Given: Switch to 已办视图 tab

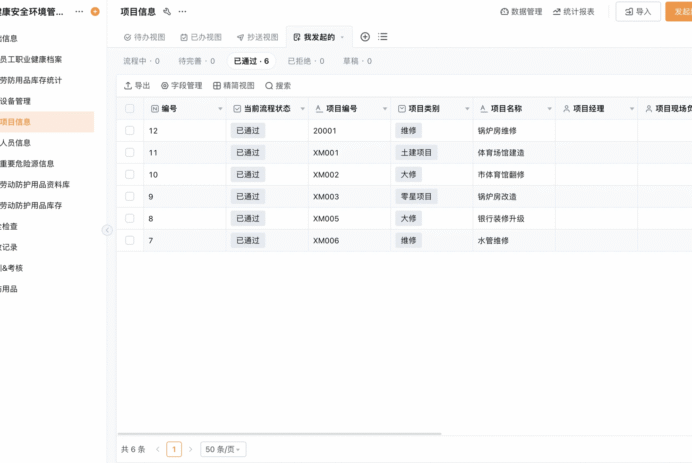Looking at the screenshot, I should click(201, 38).
